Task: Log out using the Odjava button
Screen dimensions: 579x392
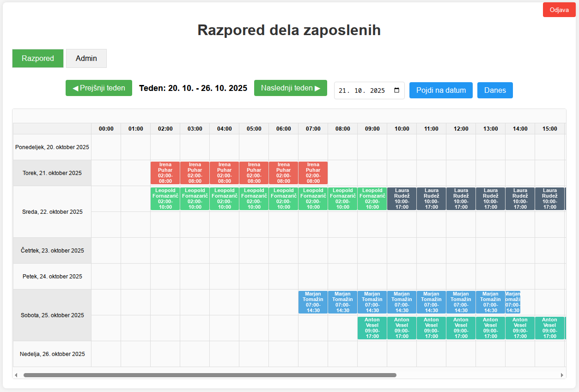Action: click(559, 10)
